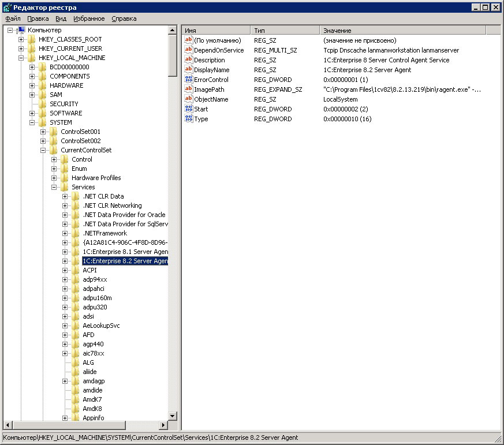504x445 pixels.
Task: Select the 1C:Enterprise 8.1 Server Agent key
Action: click(125, 252)
